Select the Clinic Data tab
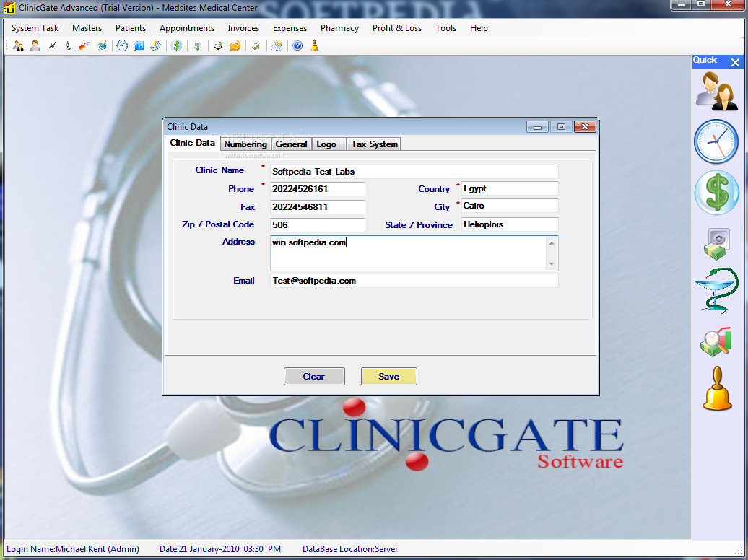Screen dimensions: 748x560 click(x=192, y=143)
